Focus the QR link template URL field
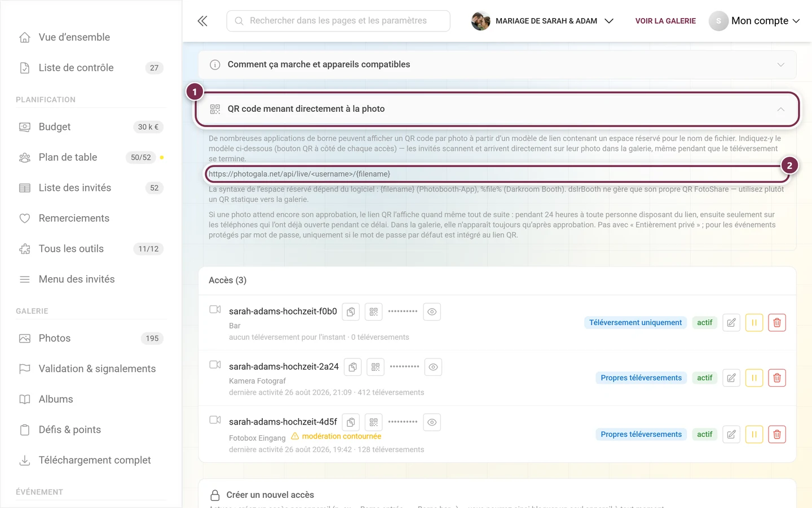 (497, 174)
